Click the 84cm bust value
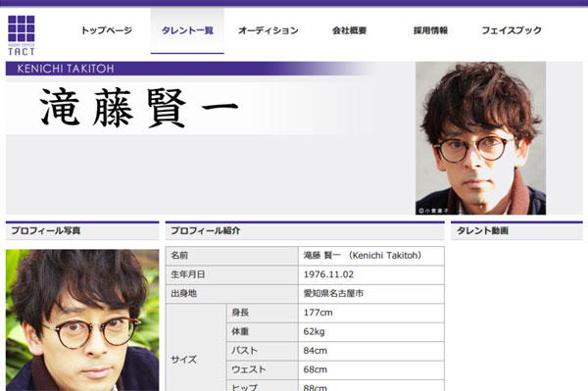The image size is (588, 391). pos(316,351)
